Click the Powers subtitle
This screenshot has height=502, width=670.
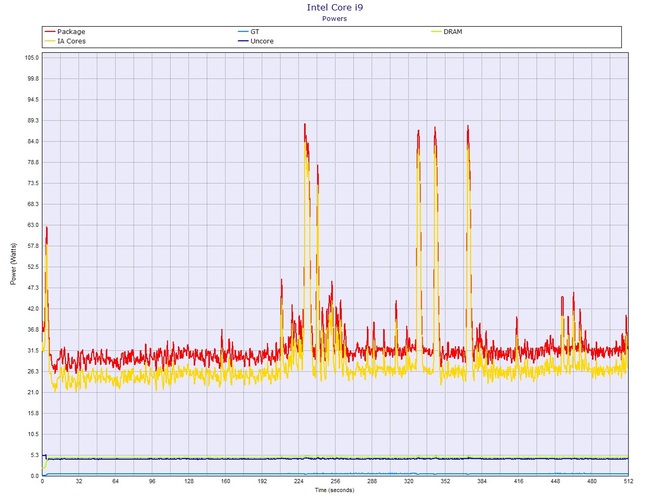[335, 18]
